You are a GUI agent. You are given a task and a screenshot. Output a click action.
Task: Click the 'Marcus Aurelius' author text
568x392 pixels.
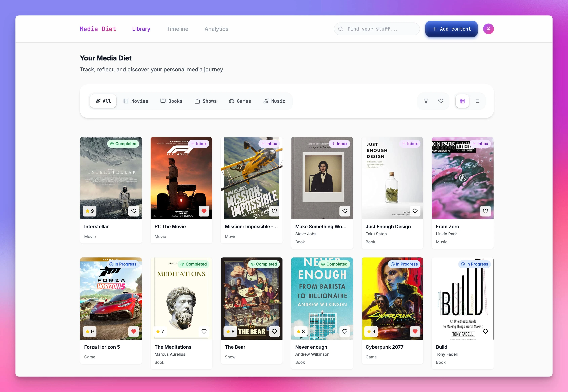point(170,354)
